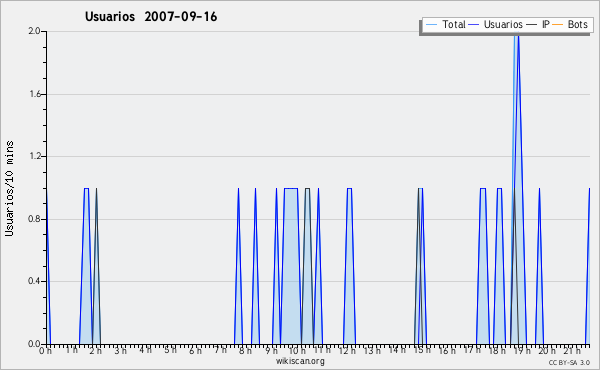Click the 'Usuarios' legend label
Screen dimensions: 600x370
pyautogui.click(x=503, y=24)
